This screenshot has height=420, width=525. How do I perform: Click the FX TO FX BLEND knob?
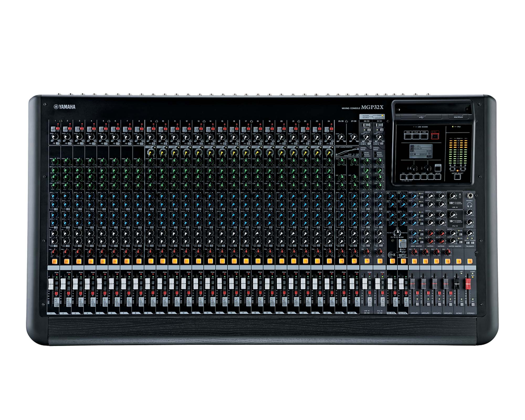coord(398,232)
